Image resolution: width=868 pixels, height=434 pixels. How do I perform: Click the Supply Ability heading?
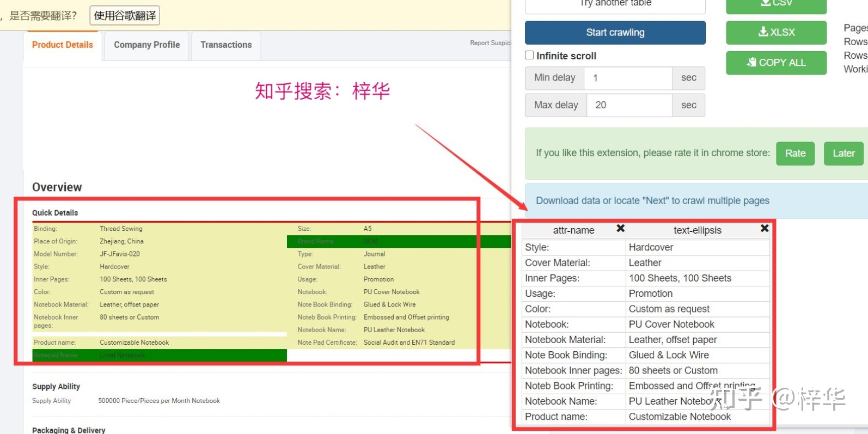pos(56,387)
